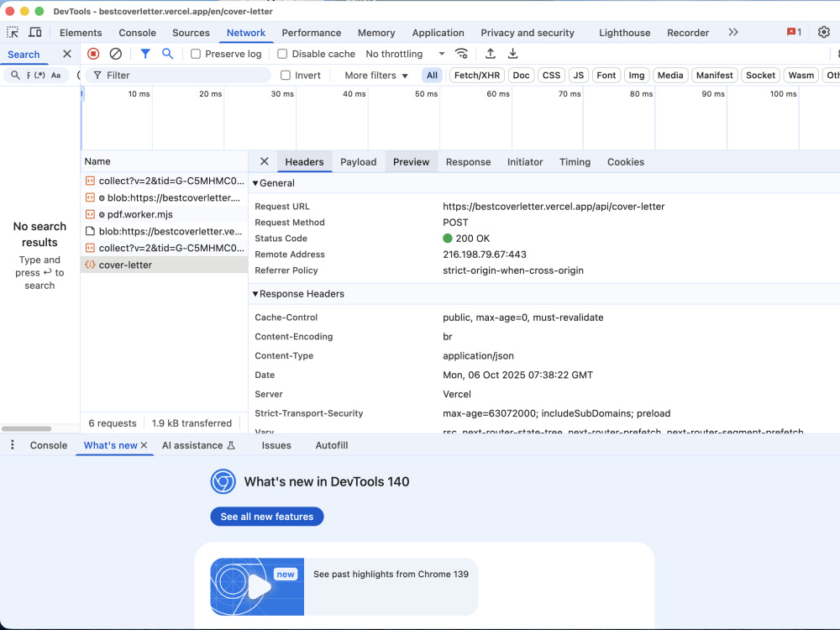The width and height of the screenshot is (840, 630).
Task: Click See all new features button
Action: (267, 517)
